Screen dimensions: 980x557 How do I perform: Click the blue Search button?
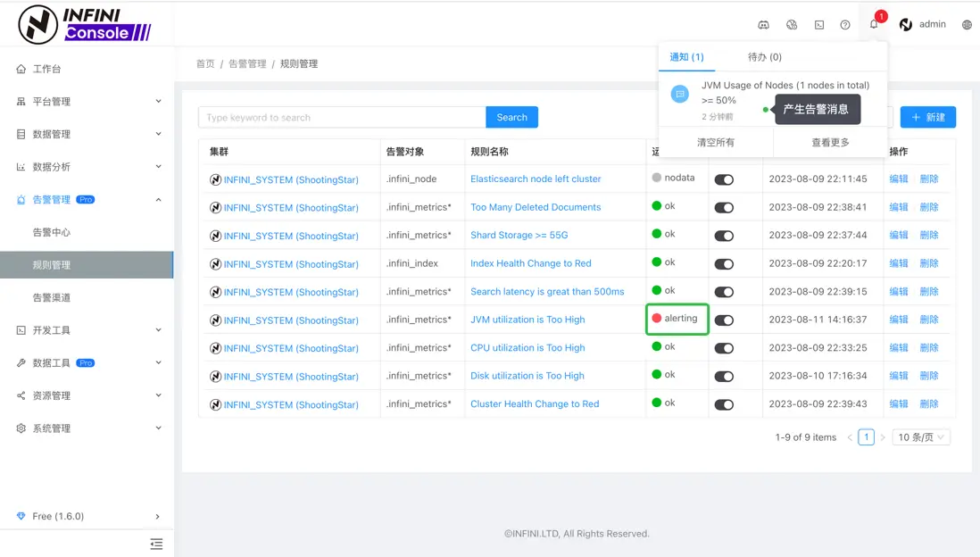[511, 117]
